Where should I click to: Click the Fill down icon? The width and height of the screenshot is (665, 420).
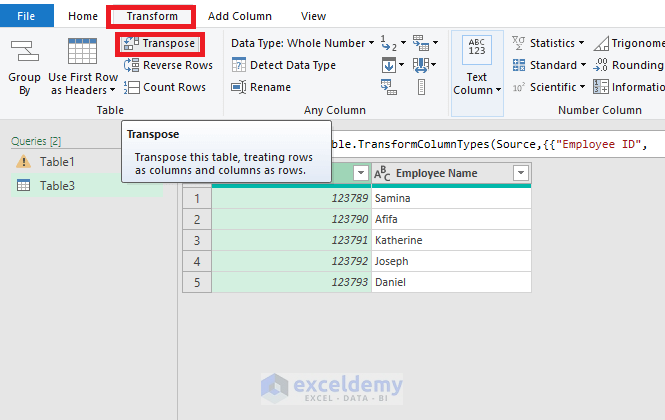[x=388, y=65]
